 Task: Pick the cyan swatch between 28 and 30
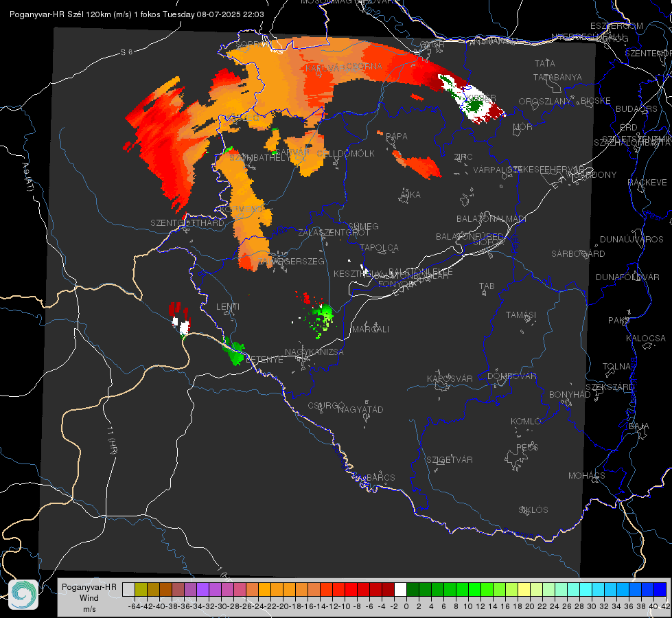coord(586,590)
